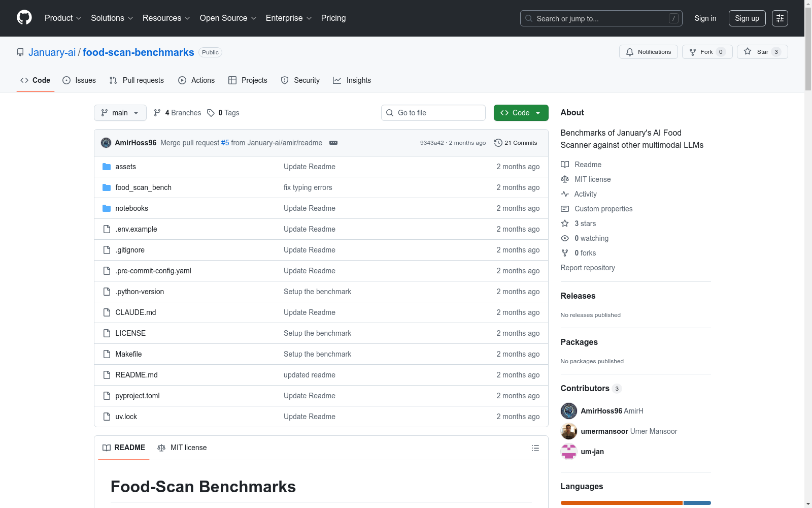Image resolution: width=812 pixels, height=508 pixels.
Task: Switch to the Security tab
Action: pos(300,80)
